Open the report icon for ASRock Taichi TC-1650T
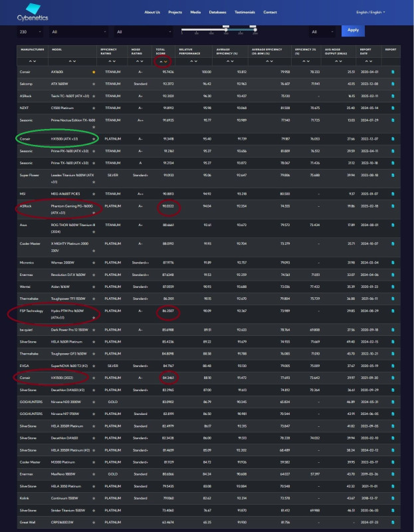Screen dimensions: 414x532 point(393,96)
